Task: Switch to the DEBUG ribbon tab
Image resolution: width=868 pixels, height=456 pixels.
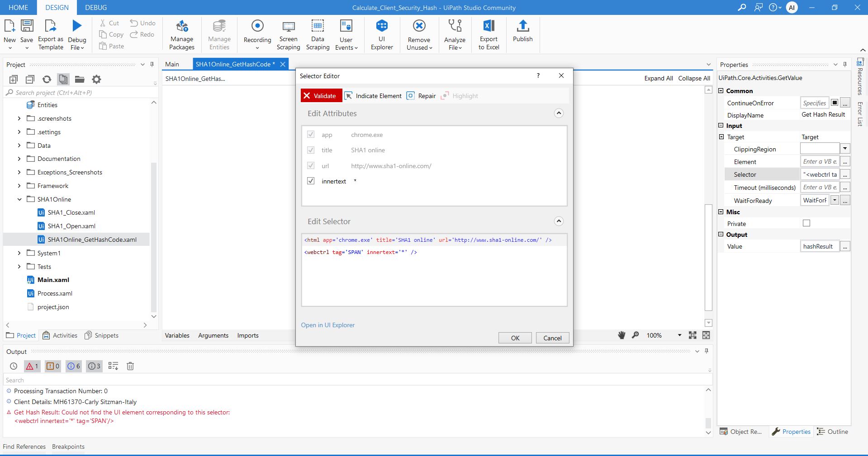Action: point(96,7)
